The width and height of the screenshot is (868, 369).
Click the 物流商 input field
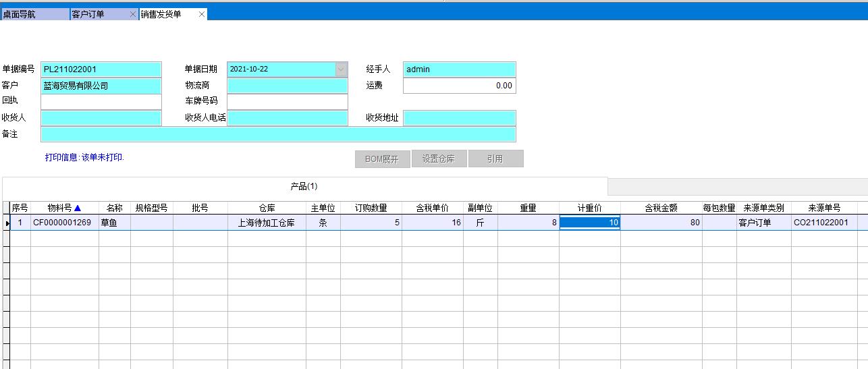coord(287,86)
